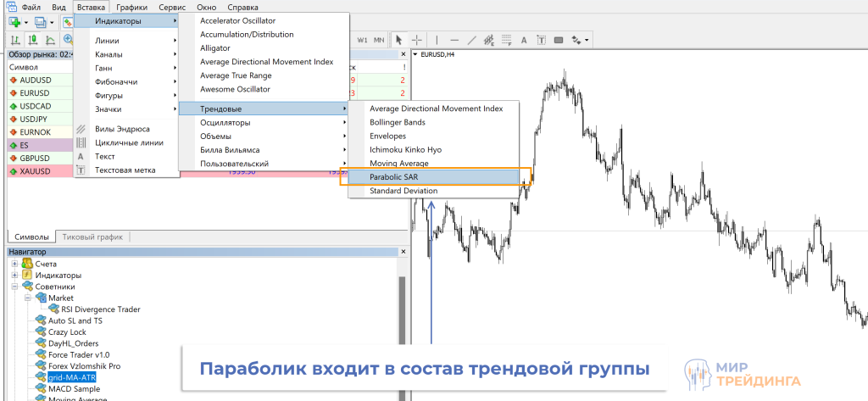
Task: Collapse the Советники tree node
Action: tap(15, 287)
